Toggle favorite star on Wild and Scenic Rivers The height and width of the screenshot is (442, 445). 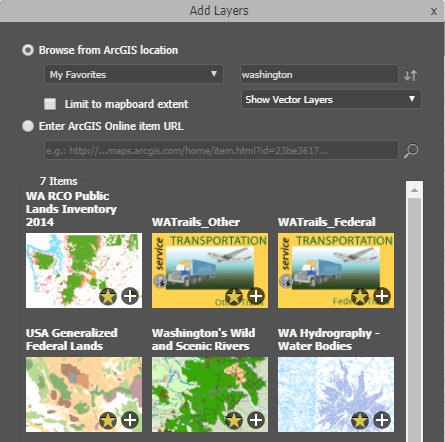(234, 420)
